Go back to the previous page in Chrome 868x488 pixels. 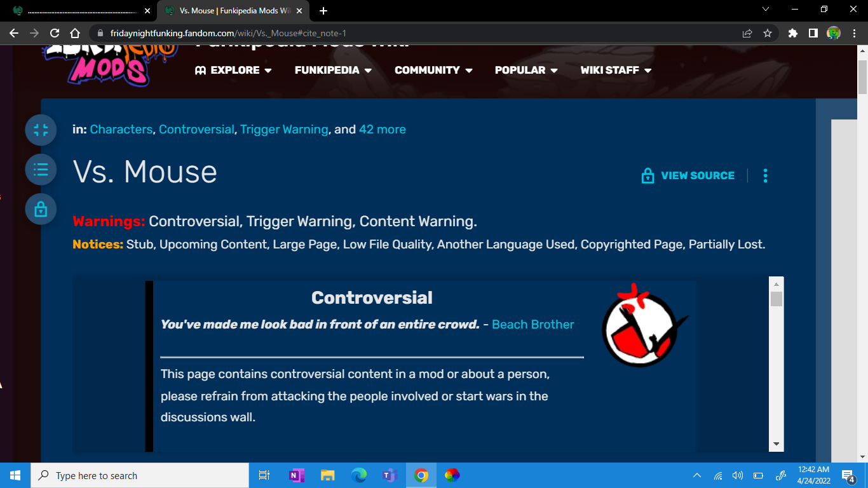click(14, 33)
